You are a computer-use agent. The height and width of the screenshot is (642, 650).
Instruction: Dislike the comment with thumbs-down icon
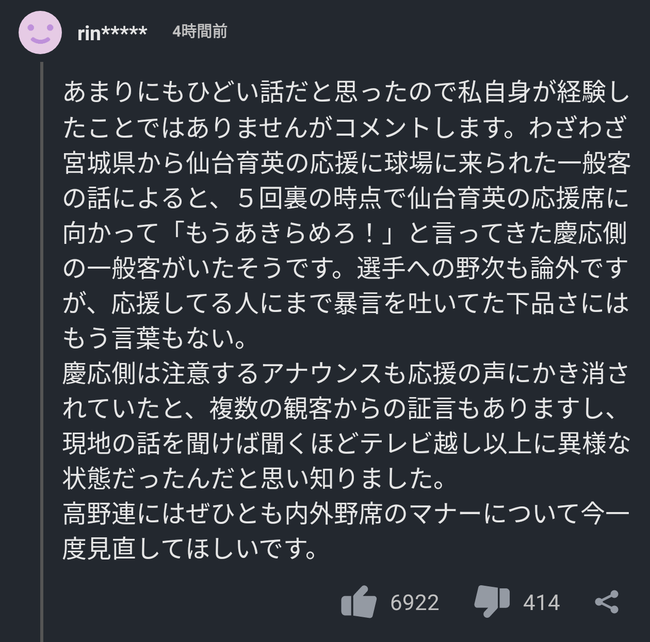[492, 602]
